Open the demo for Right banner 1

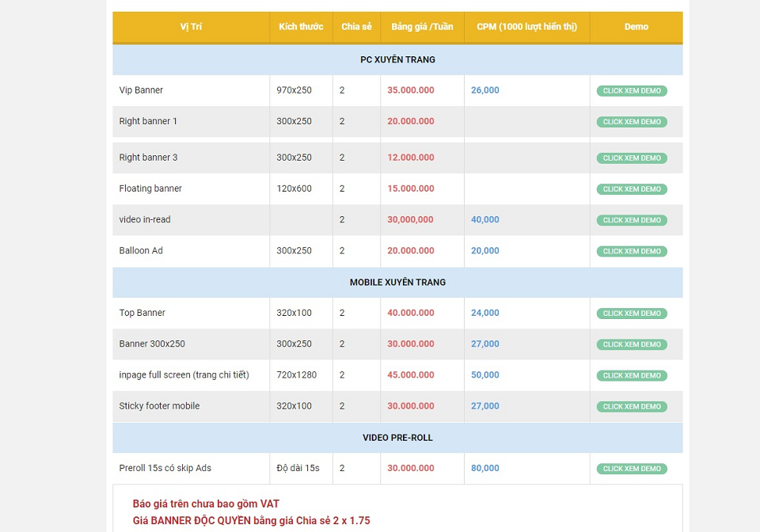tap(631, 122)
